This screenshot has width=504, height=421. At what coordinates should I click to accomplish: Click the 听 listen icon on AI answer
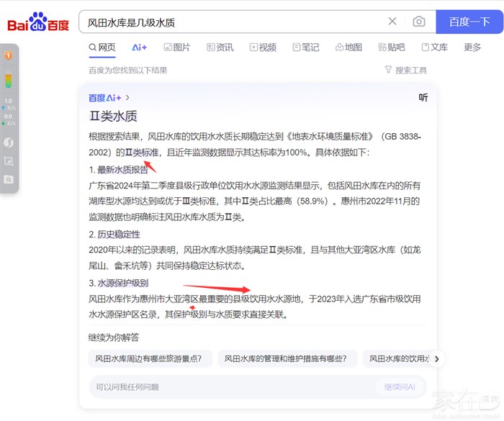pyautogui.click(x=423, y=98)
